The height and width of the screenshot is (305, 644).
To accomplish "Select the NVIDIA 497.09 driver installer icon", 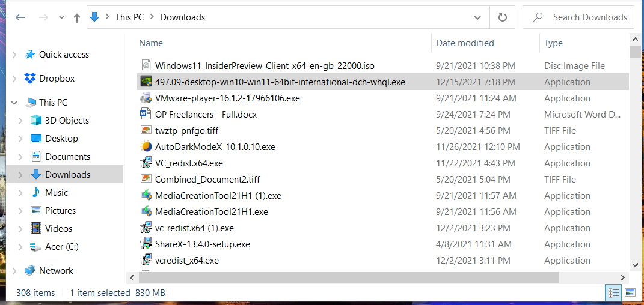I will (x=146, y=82).
